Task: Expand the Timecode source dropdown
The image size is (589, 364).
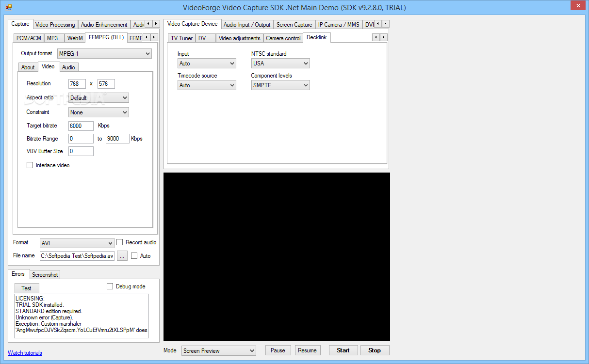Action: 207,85
